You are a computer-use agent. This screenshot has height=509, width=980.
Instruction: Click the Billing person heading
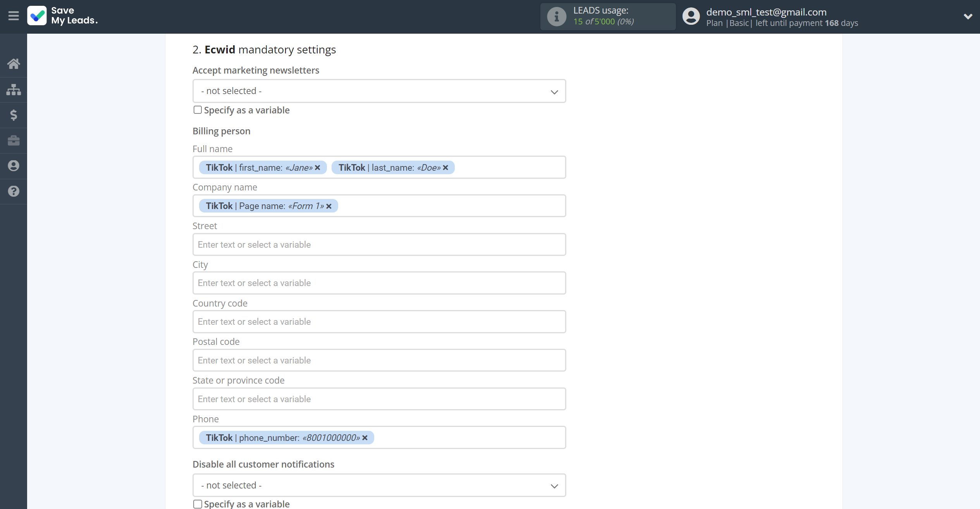[x=222, y=131]
